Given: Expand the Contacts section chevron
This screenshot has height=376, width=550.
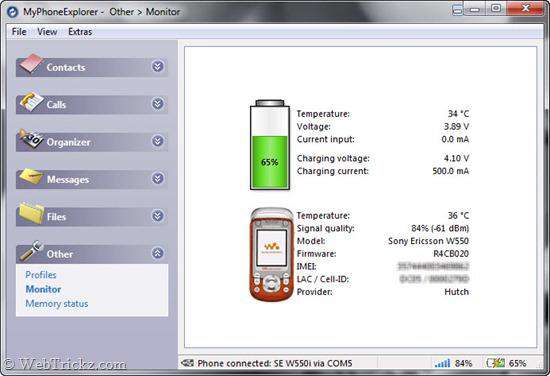Looking at the screenshot, I should pyautogui.click(x=157, y=66).
